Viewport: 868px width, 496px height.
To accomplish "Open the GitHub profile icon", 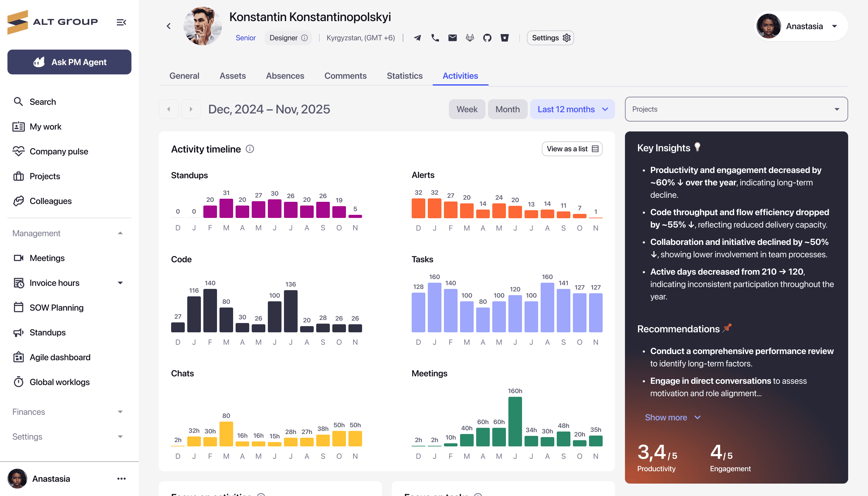I will 487,38.
